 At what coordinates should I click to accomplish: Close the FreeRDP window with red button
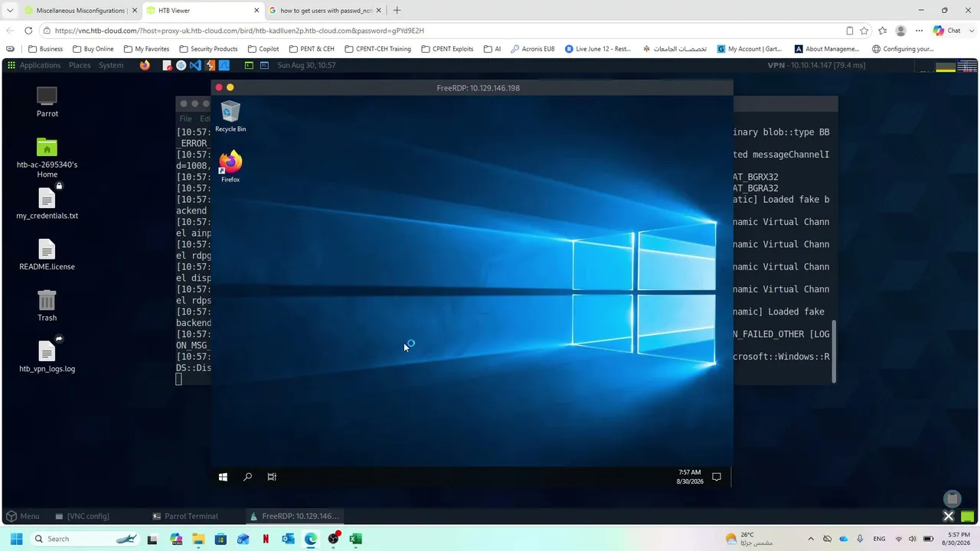219,88
